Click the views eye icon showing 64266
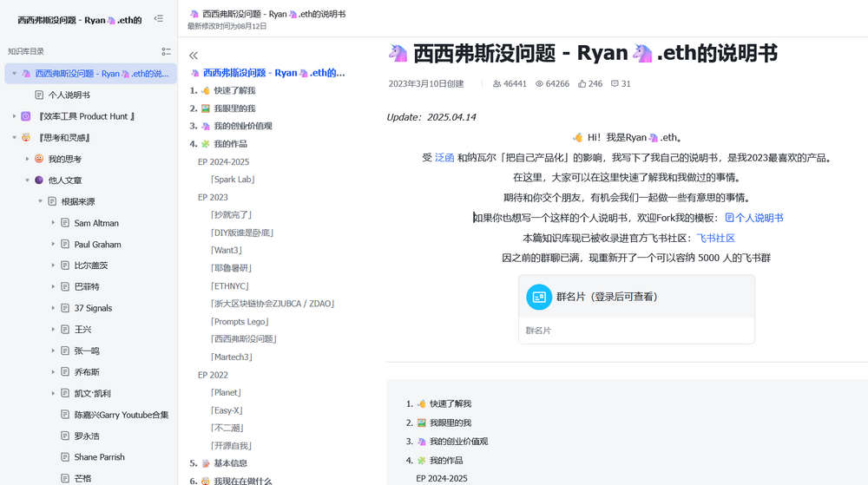The height and width of the screenshot is (485, 868). click(539, 84)
